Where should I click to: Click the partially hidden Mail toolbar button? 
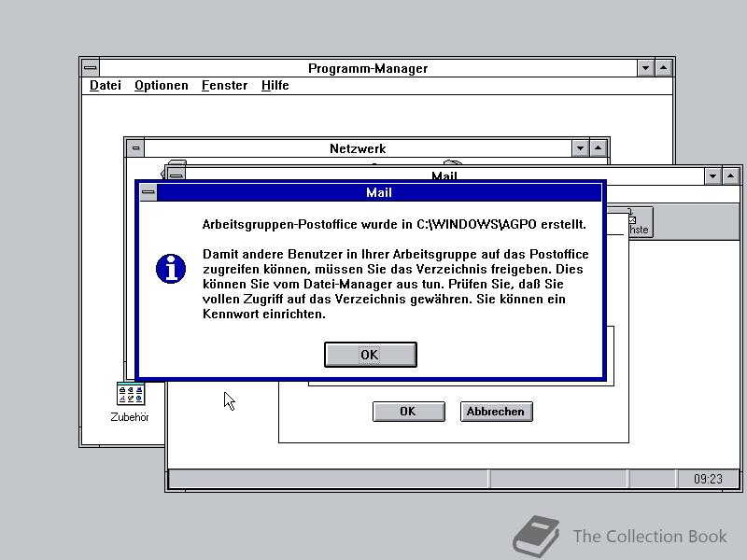click(x=640, y=222)
